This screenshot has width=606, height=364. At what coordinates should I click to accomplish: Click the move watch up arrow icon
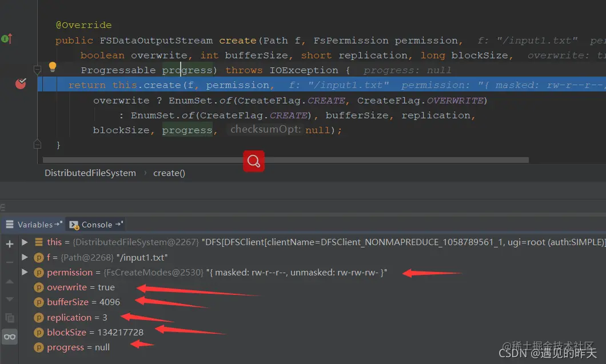[x=10, y=282]
